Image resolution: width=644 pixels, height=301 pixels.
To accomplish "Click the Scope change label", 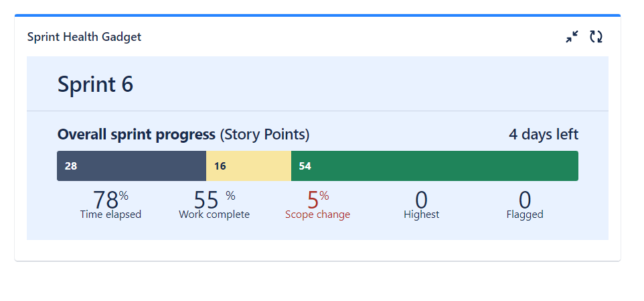I will [x=317, y=215].
